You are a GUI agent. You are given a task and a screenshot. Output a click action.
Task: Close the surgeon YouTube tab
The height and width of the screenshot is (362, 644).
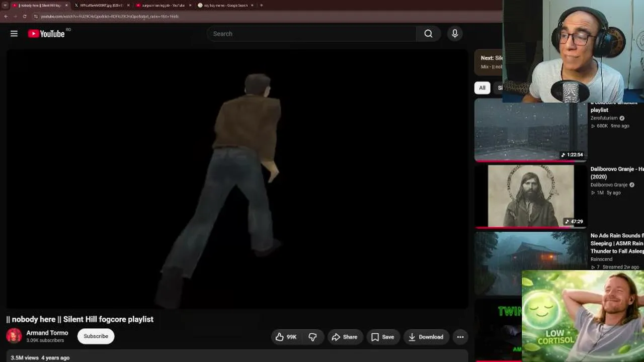pos(190,5)
